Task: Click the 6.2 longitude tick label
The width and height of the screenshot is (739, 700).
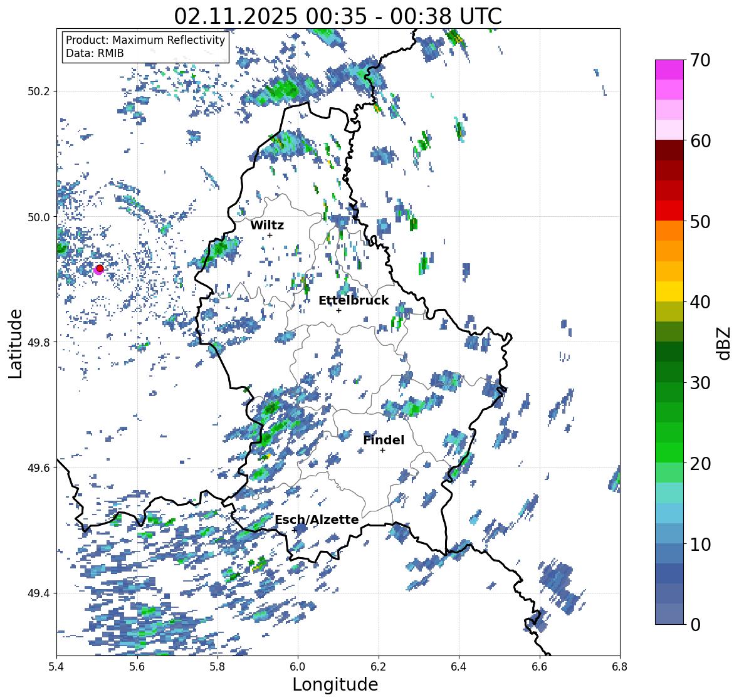Action: [379, 666]
